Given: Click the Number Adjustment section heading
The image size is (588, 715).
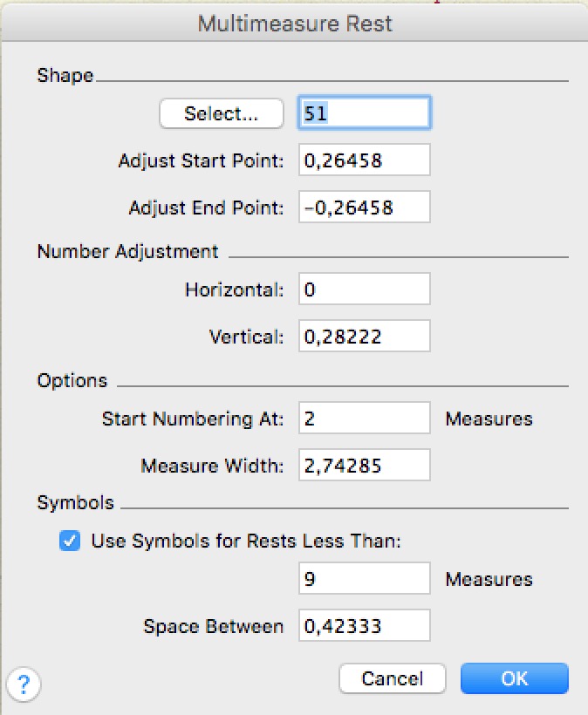Looking at the screenshot, I should click(x=127, y=252).
